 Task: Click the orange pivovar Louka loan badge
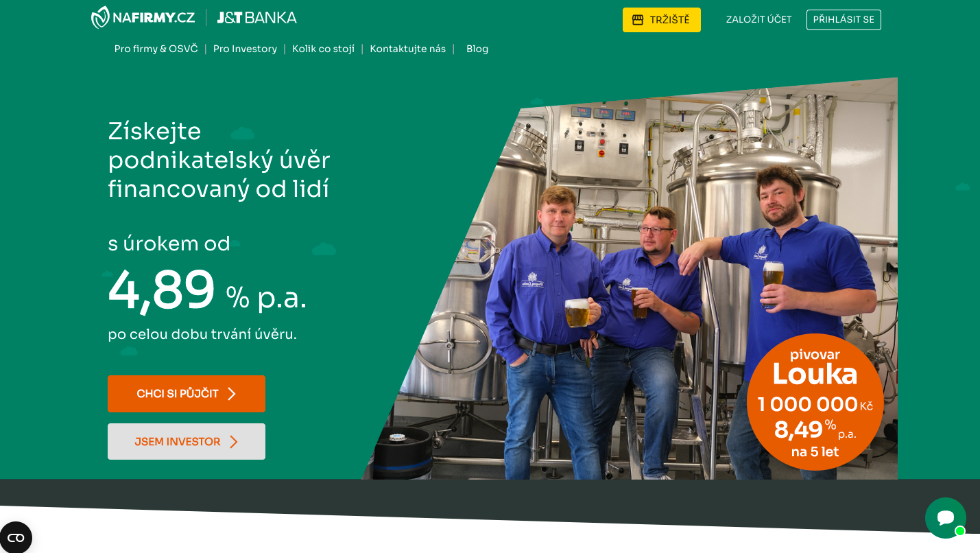tap(815, 402)
